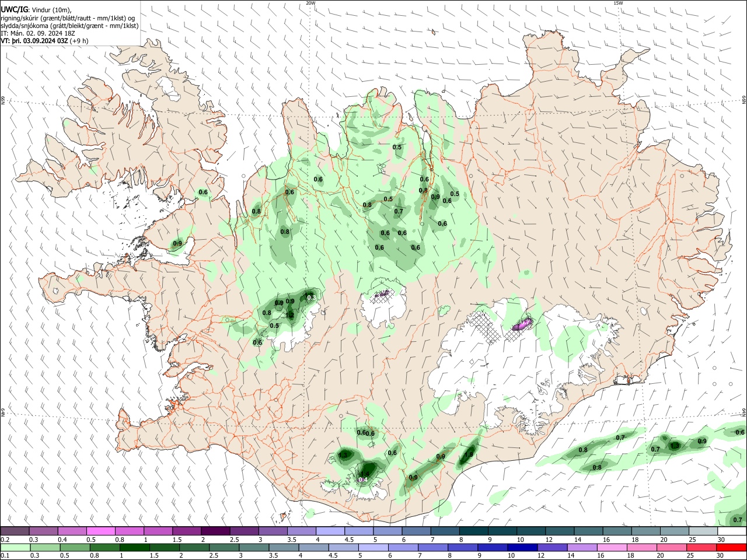Viewport: 747px width, 560px height.
Task: Click the '(+9 h)' forecast offset text
Action: [x=79, y=41]
